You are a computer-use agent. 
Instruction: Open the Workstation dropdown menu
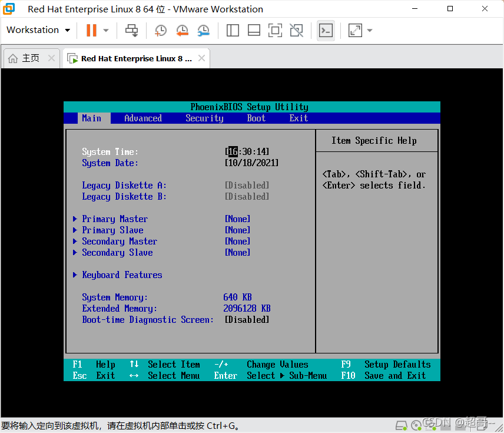(38, 30)
